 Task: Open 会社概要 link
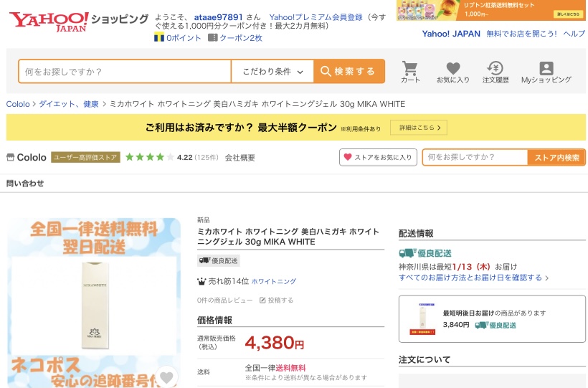point(240,158)
